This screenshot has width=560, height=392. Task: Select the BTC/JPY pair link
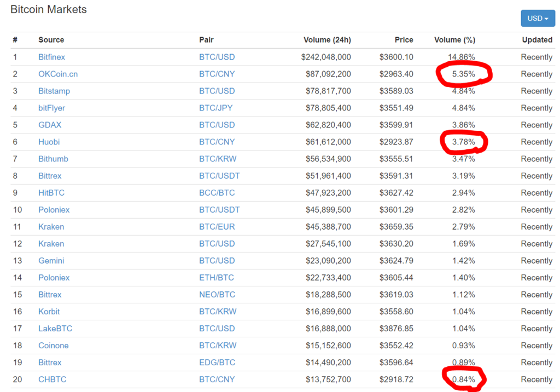(215, 108)
